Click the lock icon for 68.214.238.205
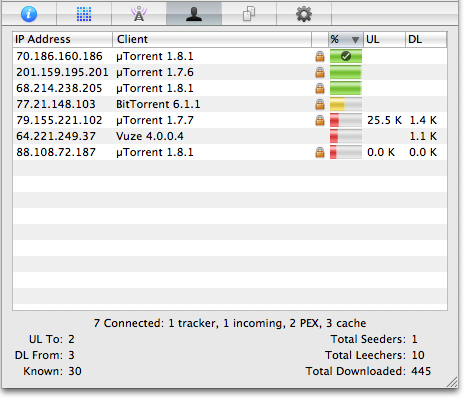The height and width of the screenshot is (399, 465). tap(320, 88)
